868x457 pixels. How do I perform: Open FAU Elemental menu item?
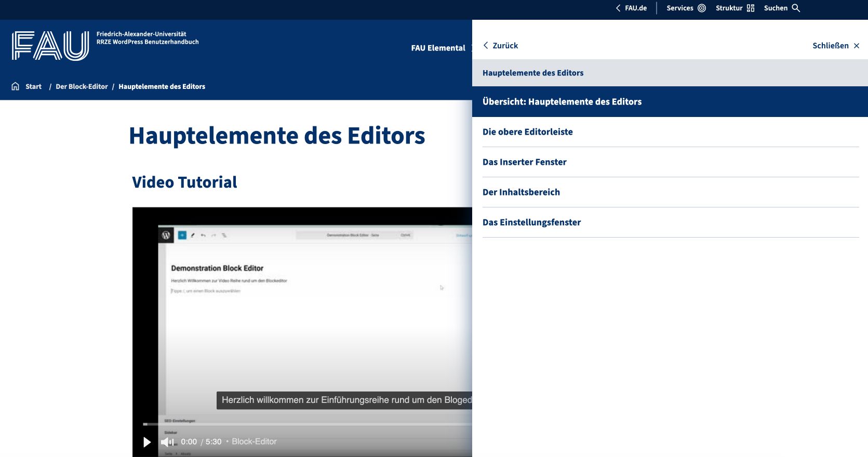coord(438,48)
